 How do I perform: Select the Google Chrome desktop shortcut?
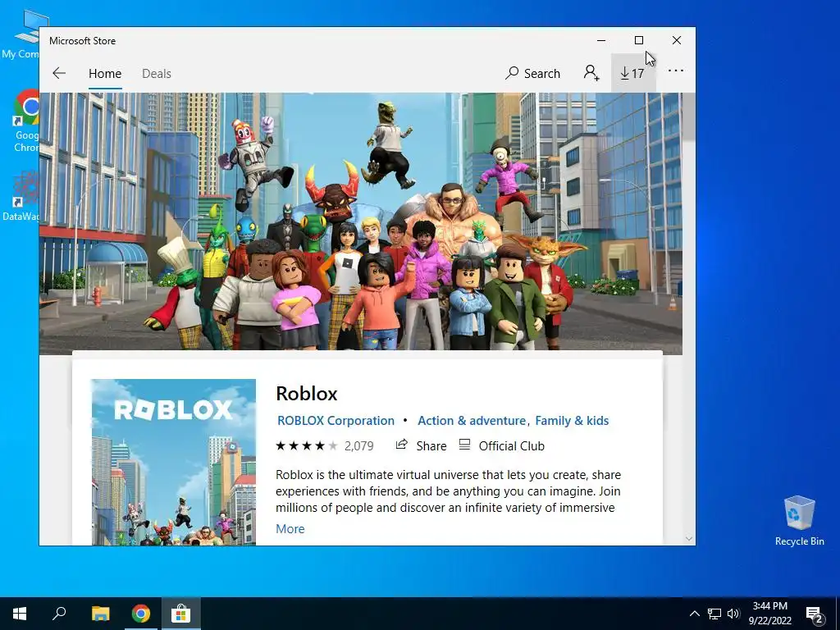click(27, 121)
